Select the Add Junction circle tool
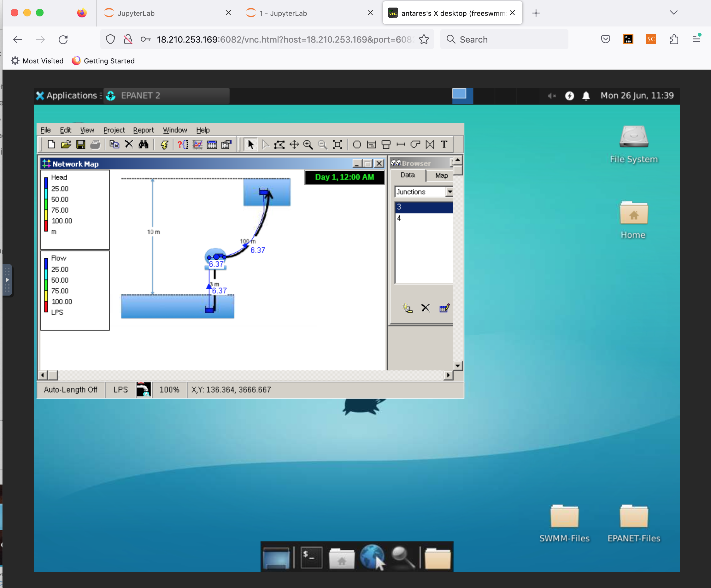The image size is (711, 588). 357,144
